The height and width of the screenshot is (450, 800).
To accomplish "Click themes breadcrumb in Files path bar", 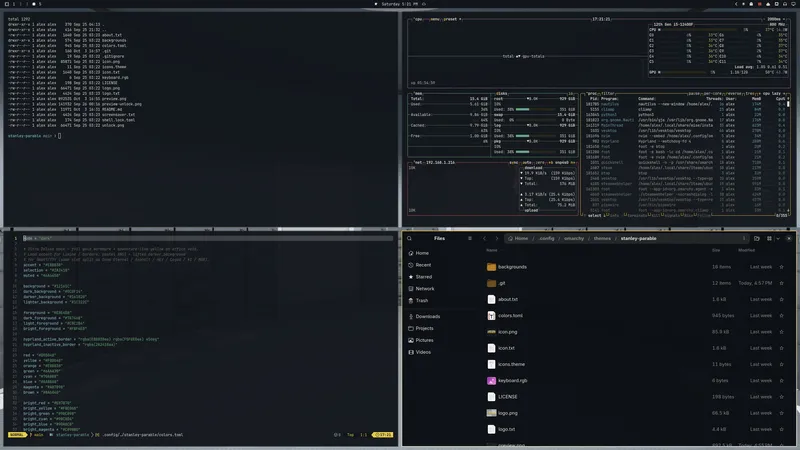I will [x=602, y=238].
